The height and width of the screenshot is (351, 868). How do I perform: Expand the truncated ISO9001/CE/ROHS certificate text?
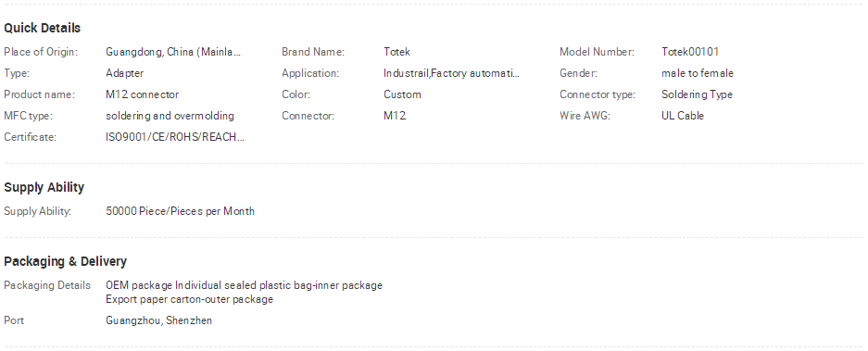175,137
